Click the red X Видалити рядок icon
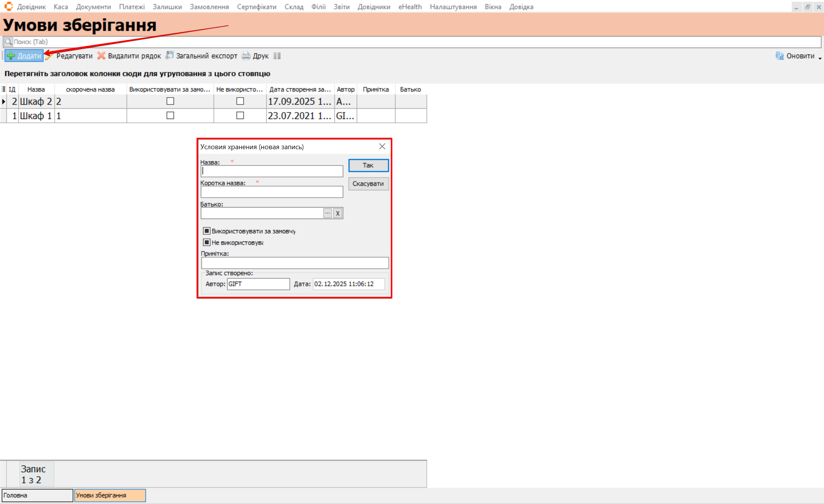This screenshot has height=504, width=824. pyautogui.click(x=101, y=56)
